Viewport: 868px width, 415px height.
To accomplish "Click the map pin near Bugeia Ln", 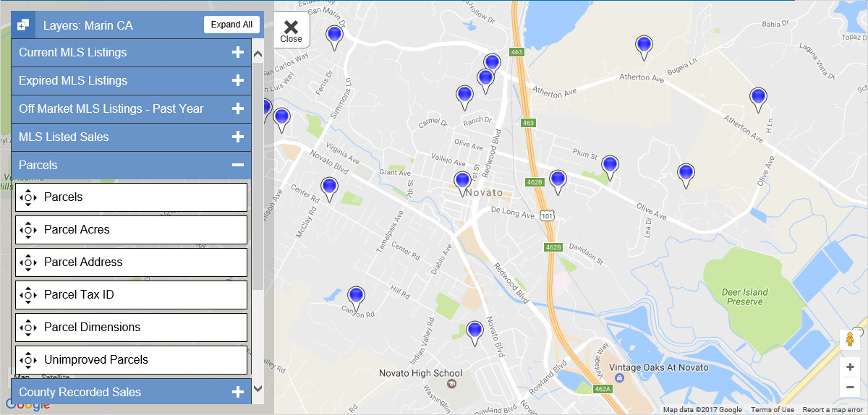I will pos(644,48).
